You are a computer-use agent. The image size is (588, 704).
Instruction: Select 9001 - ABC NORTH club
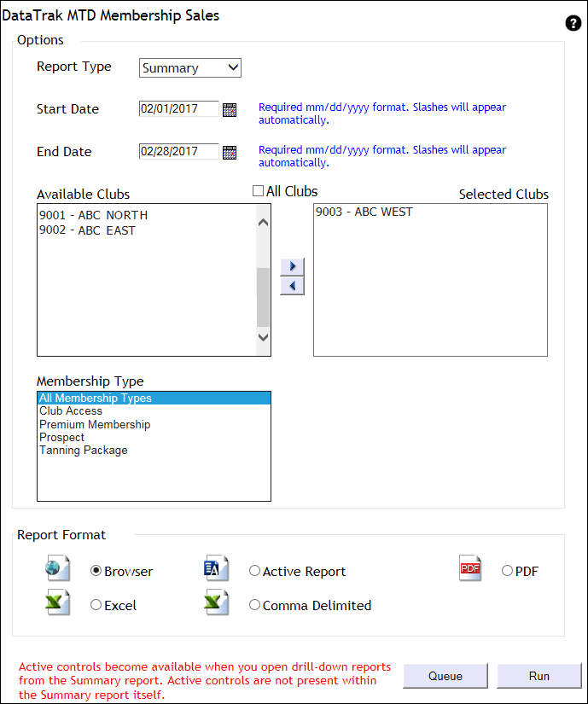point(93,215)
